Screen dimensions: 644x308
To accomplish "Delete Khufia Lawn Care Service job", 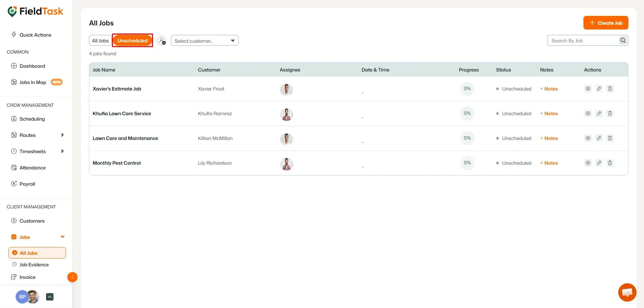I will pos(610,114).
